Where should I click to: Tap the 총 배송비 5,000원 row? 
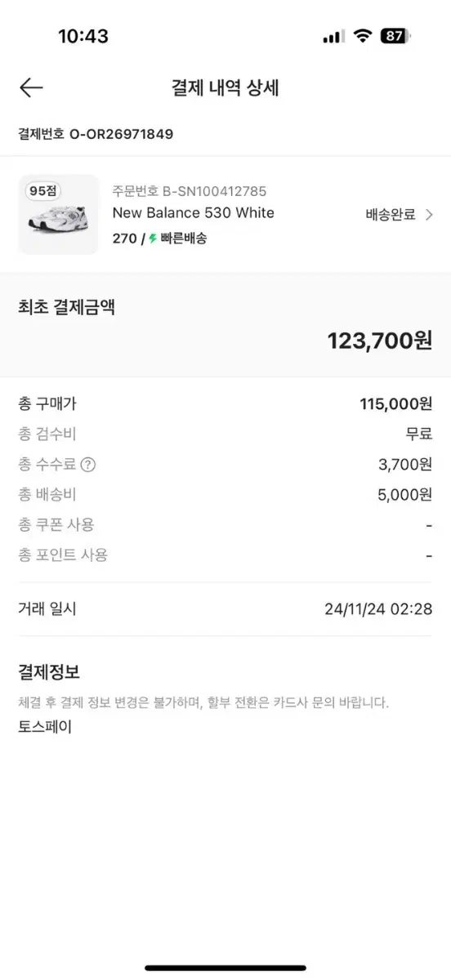point(225,494)
